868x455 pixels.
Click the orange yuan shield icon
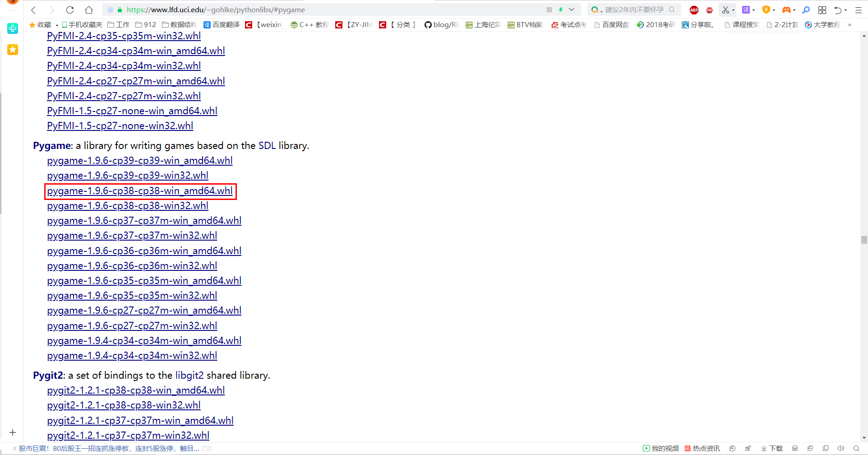point(766,10)
